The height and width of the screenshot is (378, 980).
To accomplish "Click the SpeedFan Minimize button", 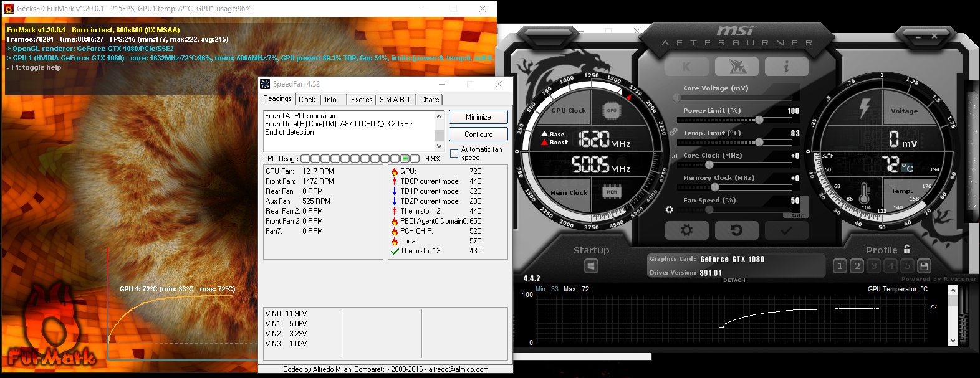I will pos(478,117).
